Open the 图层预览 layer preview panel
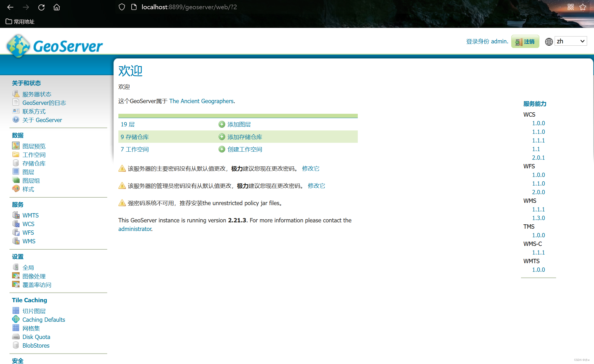Viewport: 594px width, 364px height. coord(16,146)
